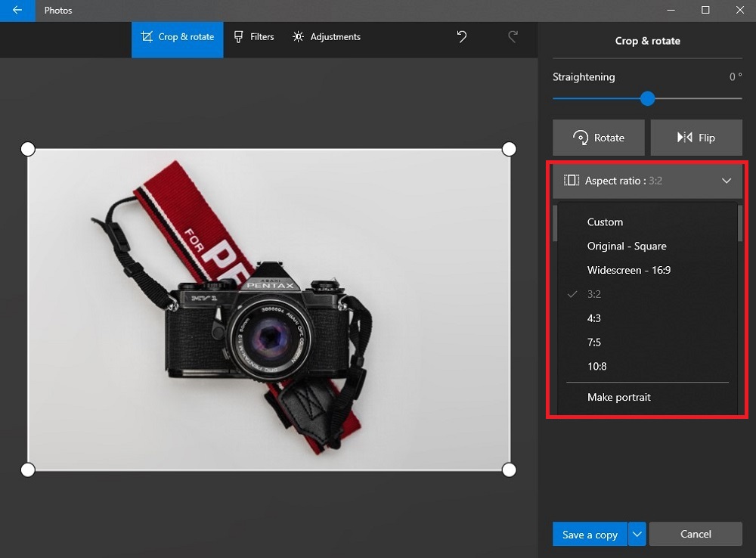The image size is (756, 558).
Task: Click the aspect ratio frame icon
Action: [572, 181]
